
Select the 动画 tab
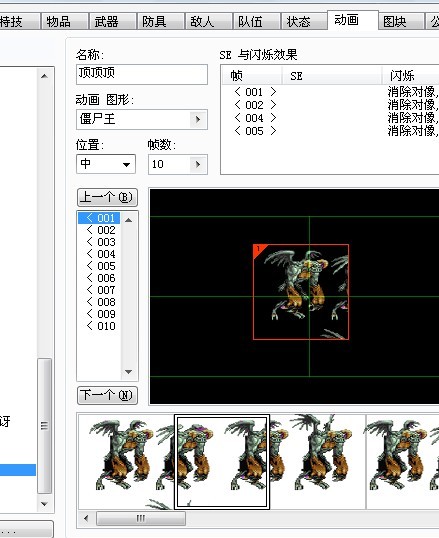[x=353, y=20]
